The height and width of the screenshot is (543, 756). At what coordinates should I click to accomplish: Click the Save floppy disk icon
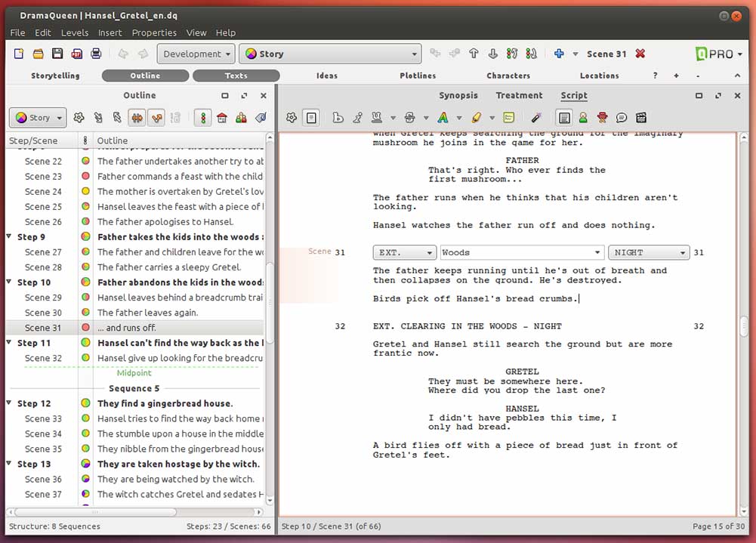pos(57,54)
